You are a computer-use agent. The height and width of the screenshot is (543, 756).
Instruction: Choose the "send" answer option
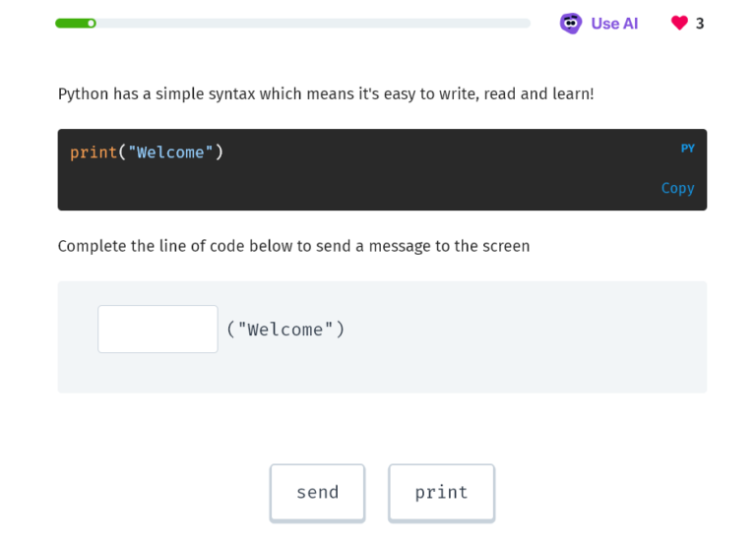(317, 492)
